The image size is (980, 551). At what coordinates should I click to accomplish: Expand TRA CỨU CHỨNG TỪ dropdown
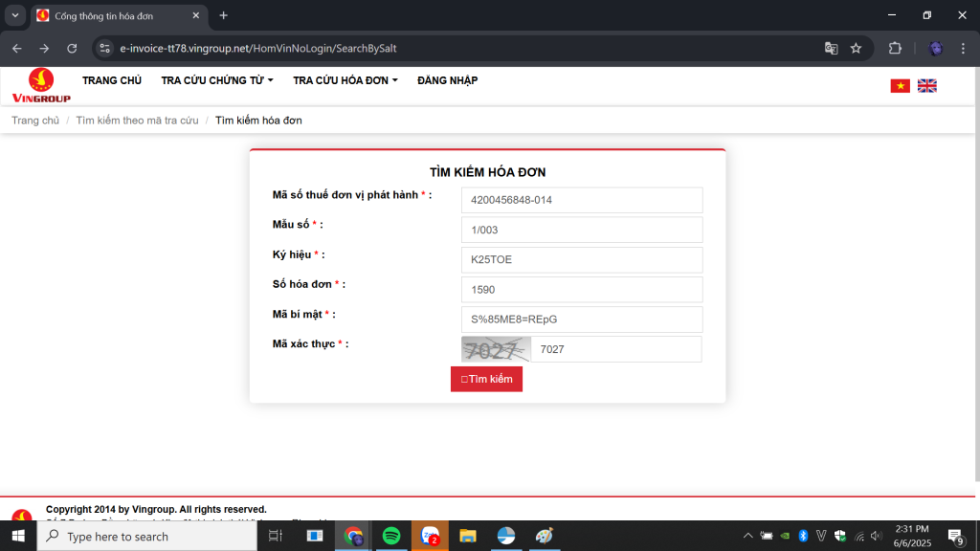[x=217, y=80]
